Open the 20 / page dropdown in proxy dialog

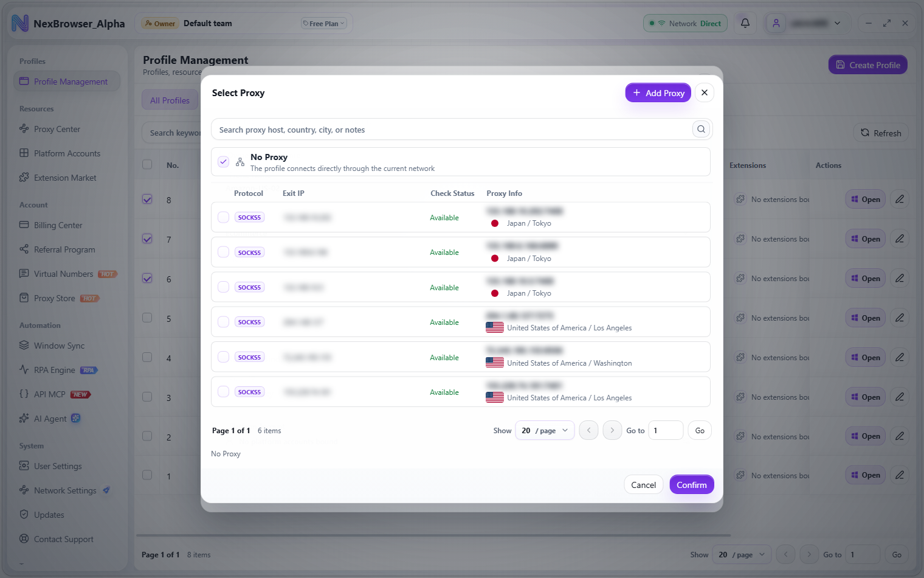click(x=545, y=430)
